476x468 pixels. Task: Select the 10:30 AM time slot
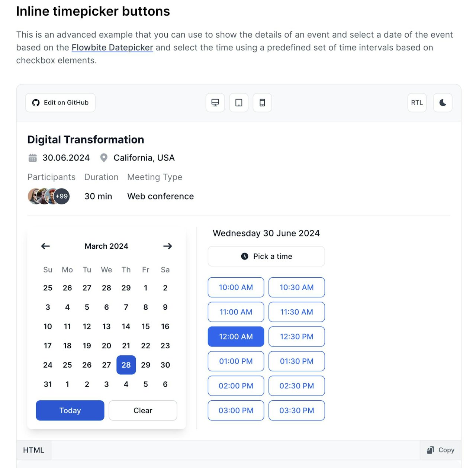point(296,287)
